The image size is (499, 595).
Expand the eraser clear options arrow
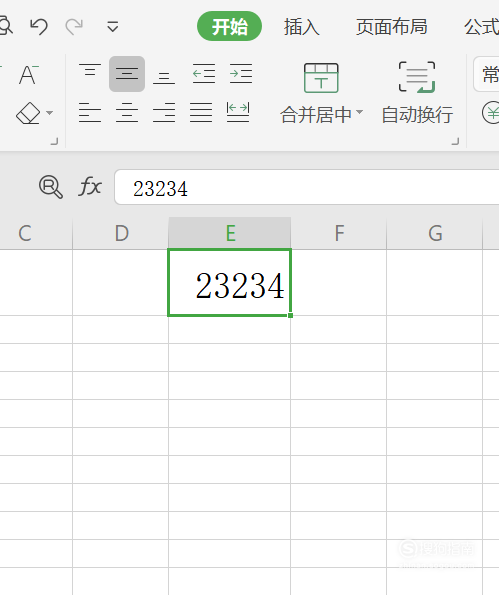point(49,113)
